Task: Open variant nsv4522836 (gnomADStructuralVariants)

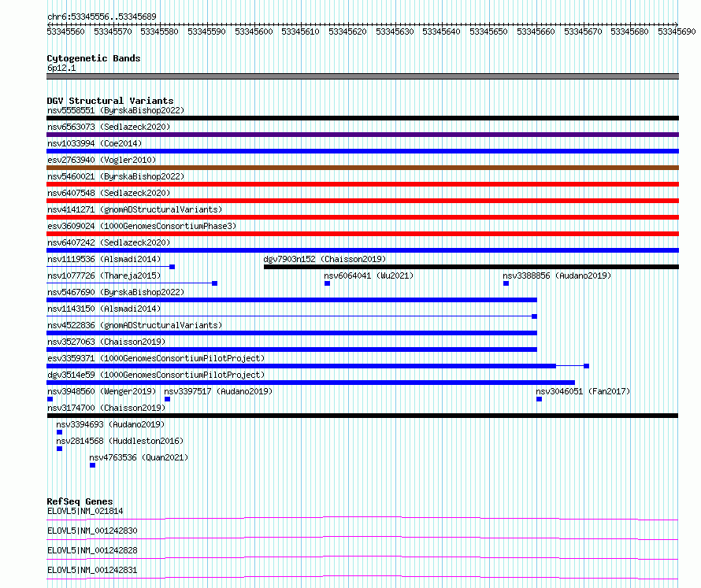Action: 135,325
